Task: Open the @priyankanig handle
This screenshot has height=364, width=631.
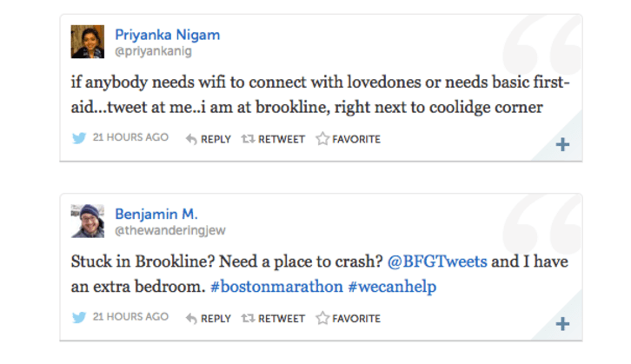Action: (153, 51)
